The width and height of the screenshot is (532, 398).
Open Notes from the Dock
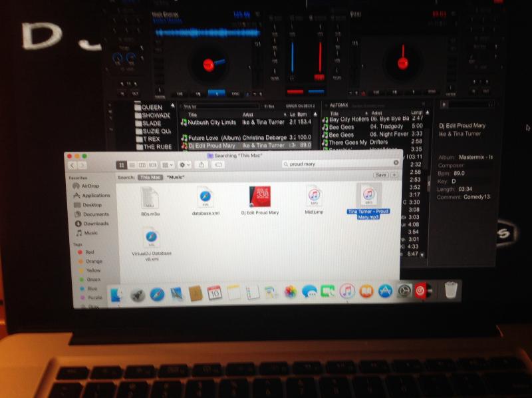(x=234, y=292)
